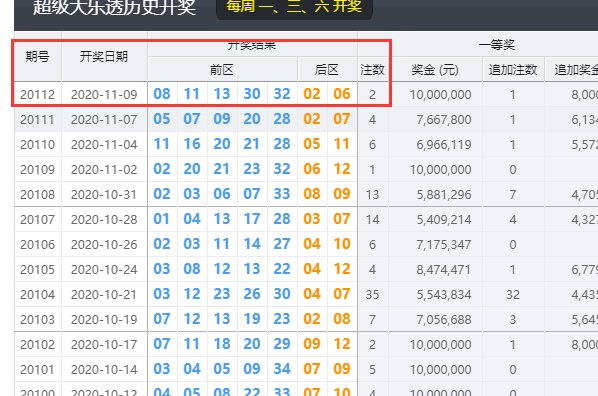Click draw date 2020-10-24
The height and width of the screenshot is (396, 598).
[104, 270]
